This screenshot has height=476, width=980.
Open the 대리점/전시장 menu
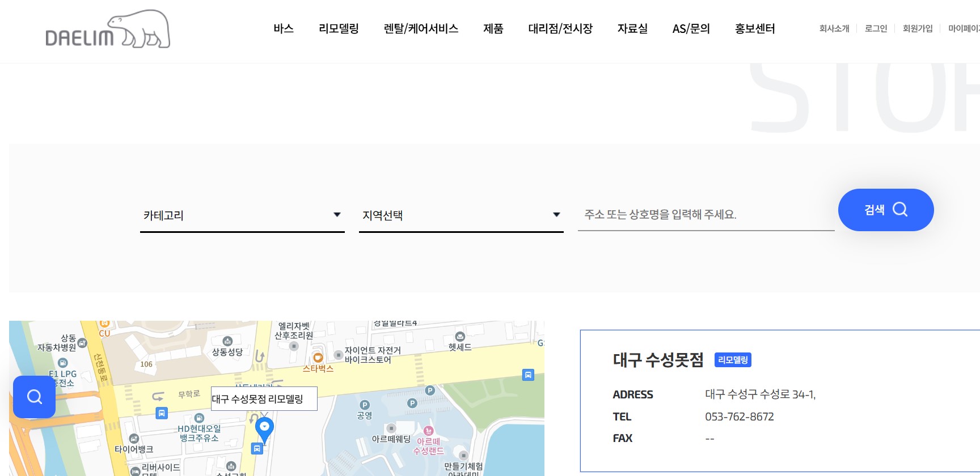click(560, 28)
